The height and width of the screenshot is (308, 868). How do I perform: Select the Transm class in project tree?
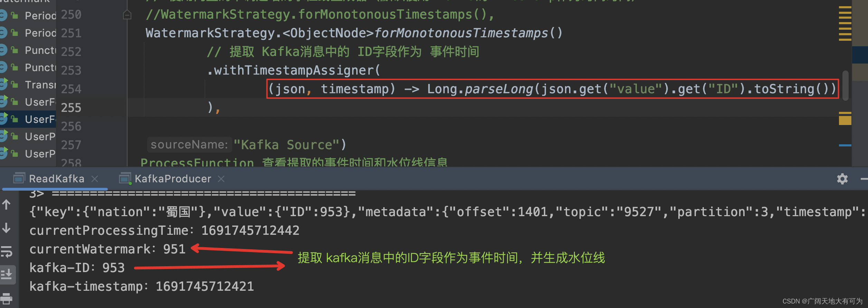pyautogui.click(x=40, y=85)
